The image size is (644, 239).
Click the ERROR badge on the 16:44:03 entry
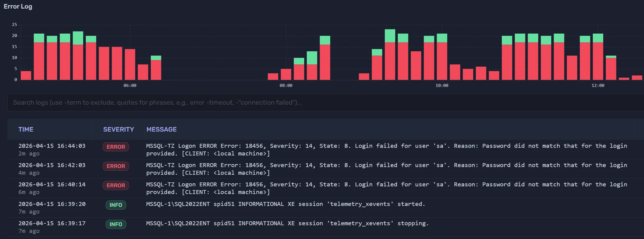pyautogui.click(x=116, y=147)
